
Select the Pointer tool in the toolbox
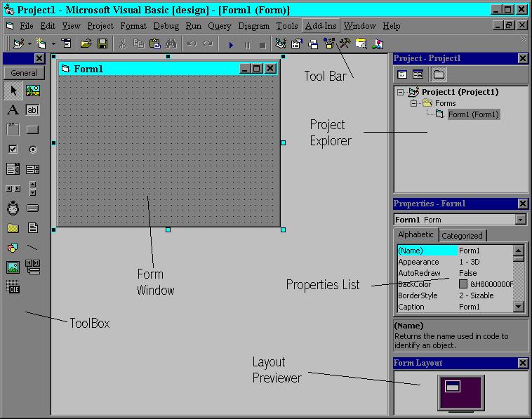pos(13,91)
